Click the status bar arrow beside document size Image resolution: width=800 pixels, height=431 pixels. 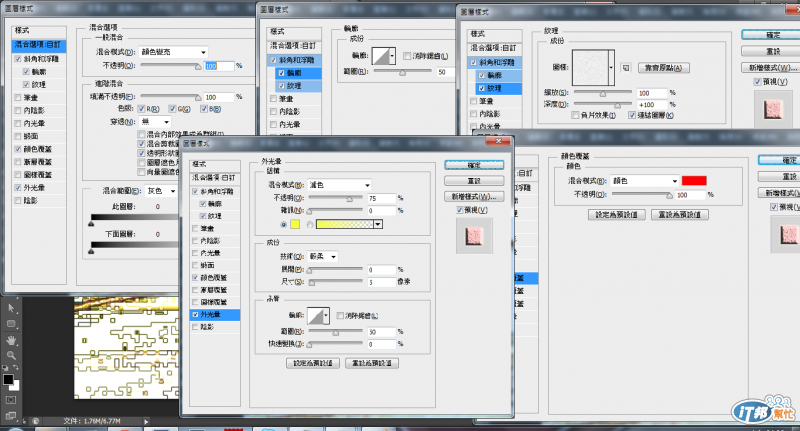pos(146,421)
